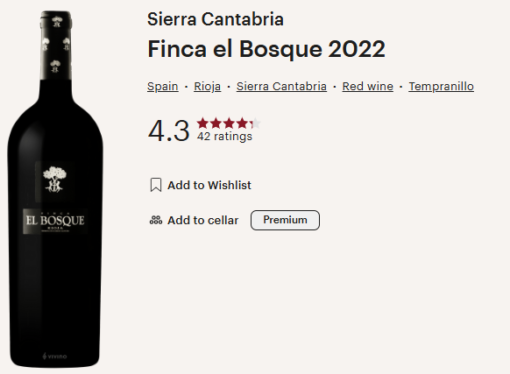Click the bookmark icon beside Add to Wishlist

[x=156, y=185]
